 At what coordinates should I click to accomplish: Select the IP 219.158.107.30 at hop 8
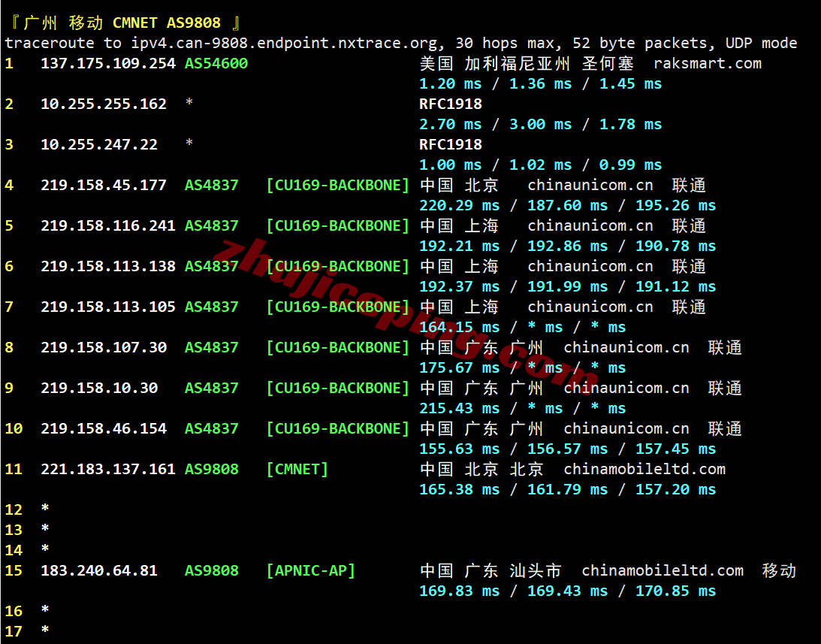[x=103, y=348]
